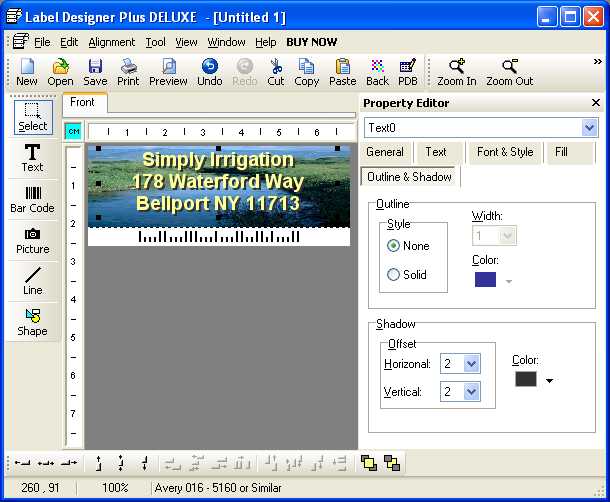
Task: Choose the Bar Code tool
Action: pos(32,199)
